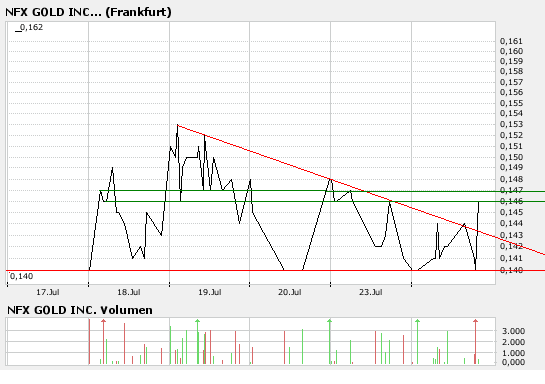Click the chart title NFX GOLD INC... (Frankfurt)
The height and width of the screenshot is (384, 545).
88,12
